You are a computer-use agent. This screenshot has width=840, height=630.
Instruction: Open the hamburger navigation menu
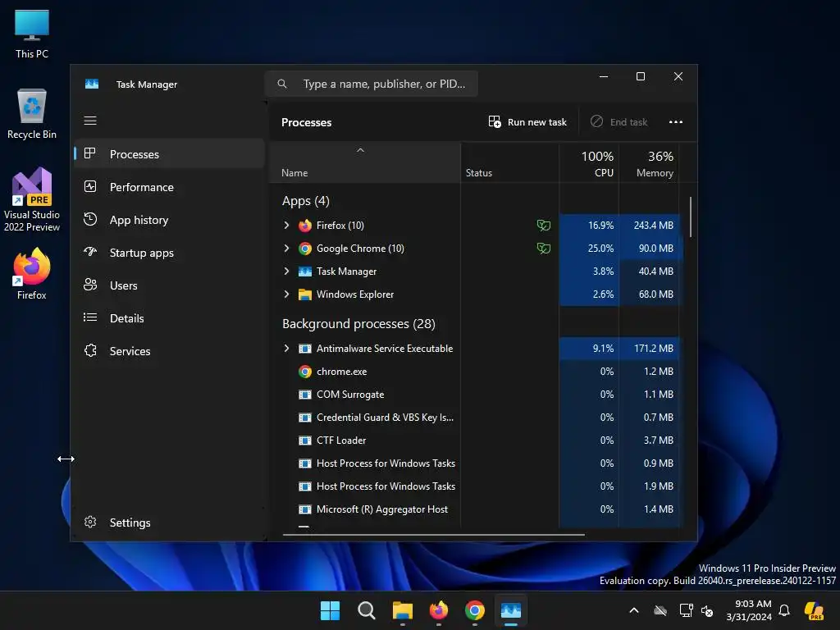coord(90,121)
